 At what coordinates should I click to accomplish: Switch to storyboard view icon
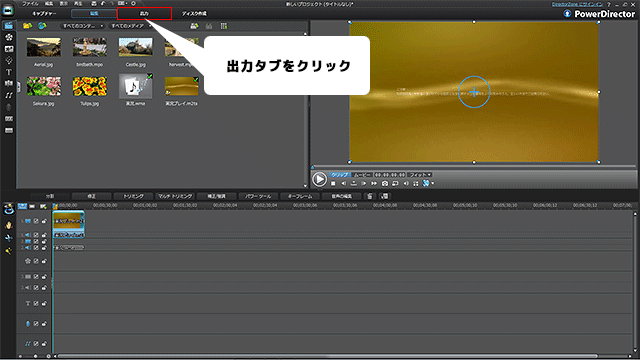click(32, 207)
